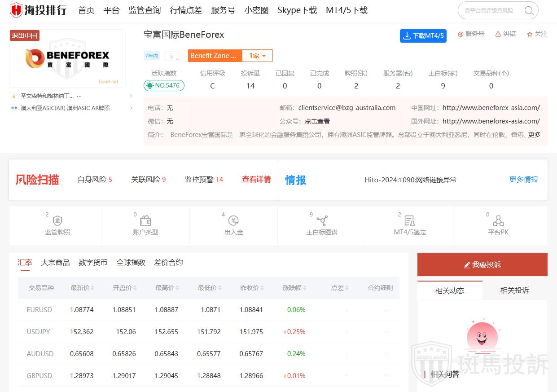The width and height of the screenshot is (557, 392).
Task: Open 监管查询 in top navigation
Action: [x=145, y=10]
